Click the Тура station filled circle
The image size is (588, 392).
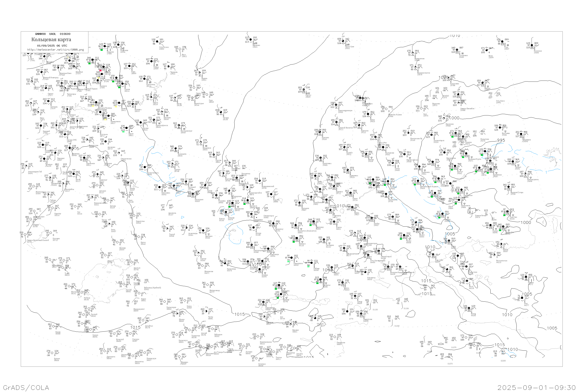pyautogui.click(x=502, y=42)
